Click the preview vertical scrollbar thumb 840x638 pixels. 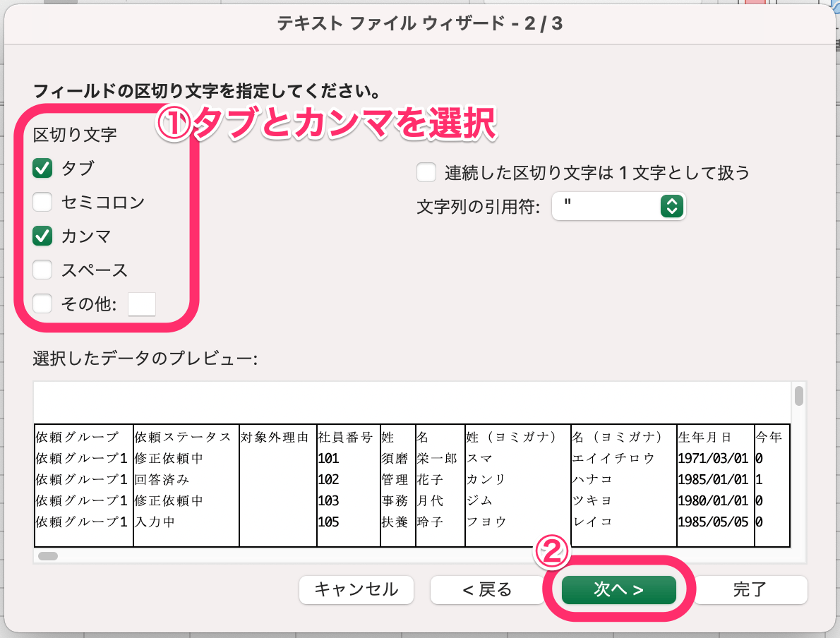tap(799, 396)
